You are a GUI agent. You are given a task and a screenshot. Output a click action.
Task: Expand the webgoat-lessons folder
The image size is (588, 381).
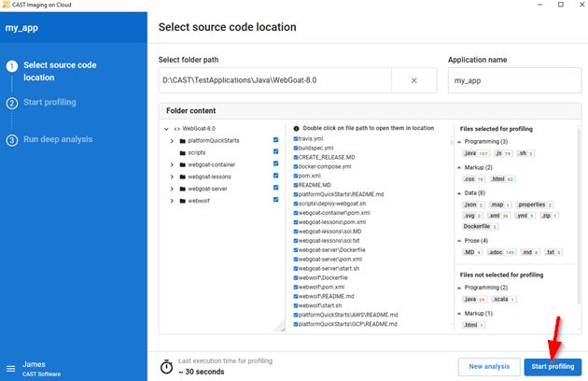(172, 176)
